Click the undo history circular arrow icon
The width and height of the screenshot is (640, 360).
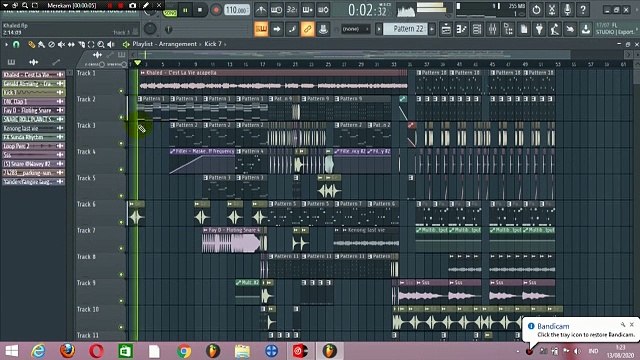(x=536, y=10)
